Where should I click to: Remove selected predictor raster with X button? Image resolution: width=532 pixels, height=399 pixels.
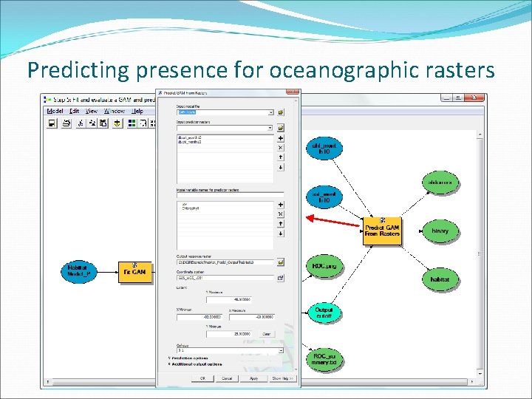coord(281,148)
